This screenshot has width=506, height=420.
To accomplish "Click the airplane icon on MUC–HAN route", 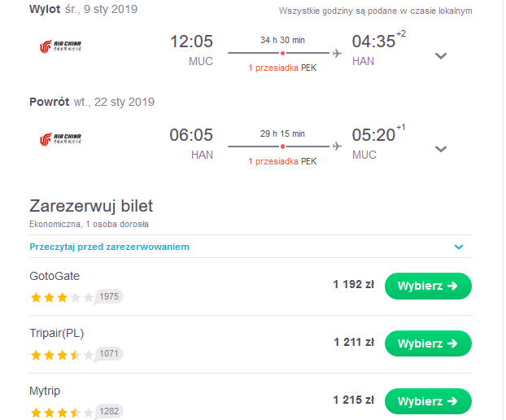I will [337, 53].
